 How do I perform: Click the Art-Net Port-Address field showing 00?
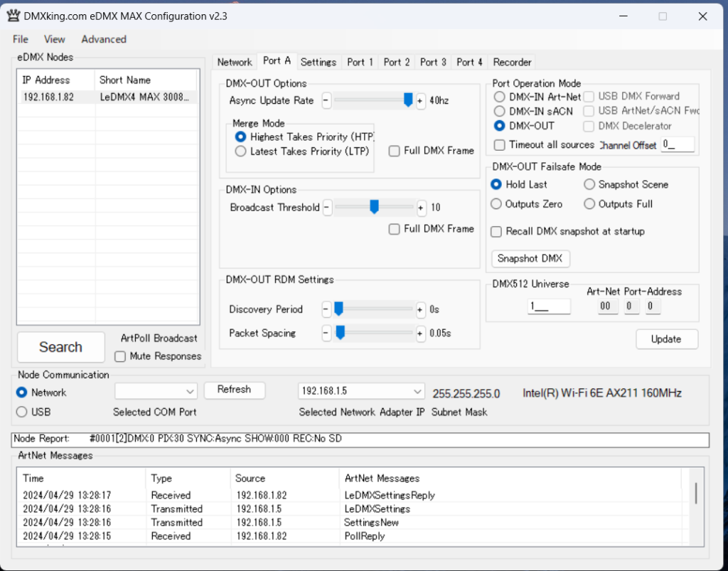click(607, 306)
